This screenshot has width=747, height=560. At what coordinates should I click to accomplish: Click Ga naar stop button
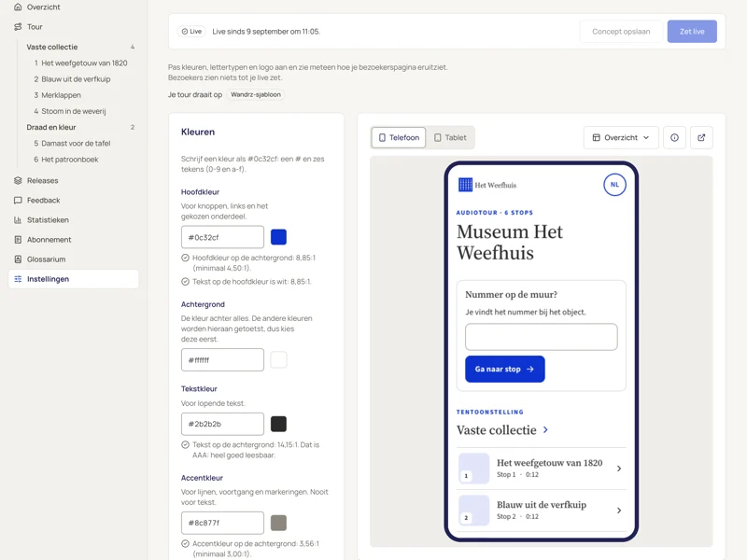[505, 369]
